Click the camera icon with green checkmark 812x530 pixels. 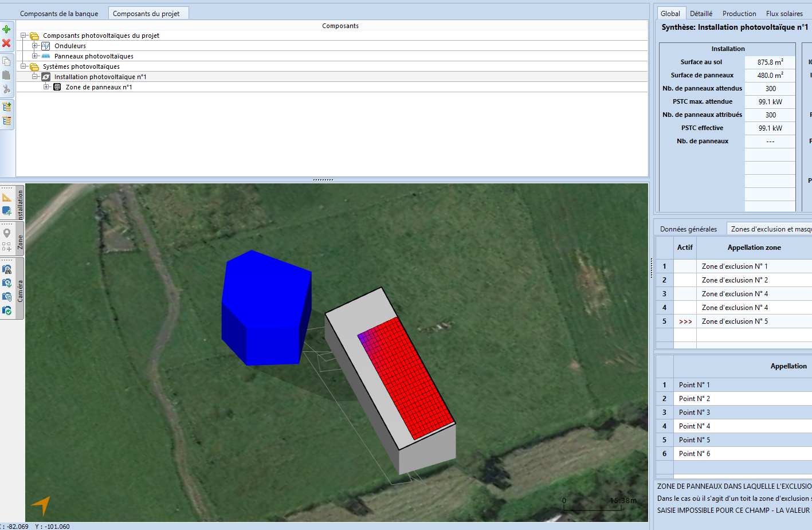[x=7, y=311]
